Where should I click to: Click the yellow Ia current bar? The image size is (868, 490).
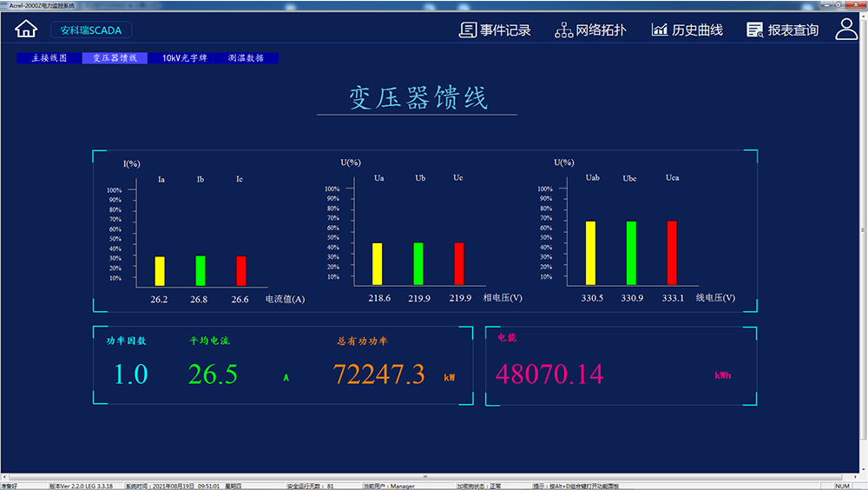click(160, 271)
